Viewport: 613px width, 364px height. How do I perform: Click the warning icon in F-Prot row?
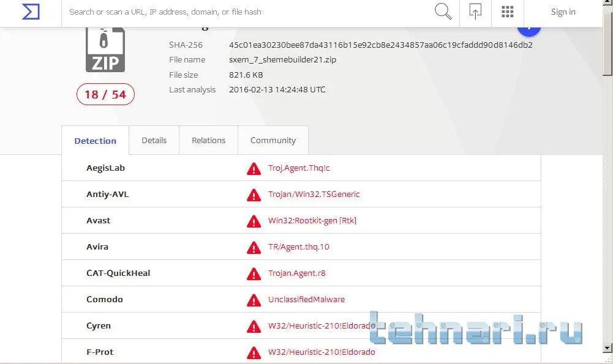(254, 352)
